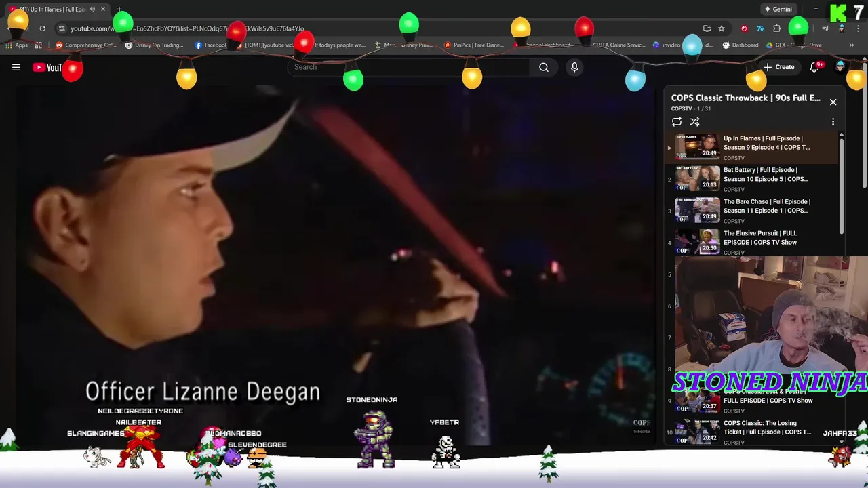Click the playlist panel scrollbar thumb
Viewport: 868px width, 488px height.
point(842,185)
